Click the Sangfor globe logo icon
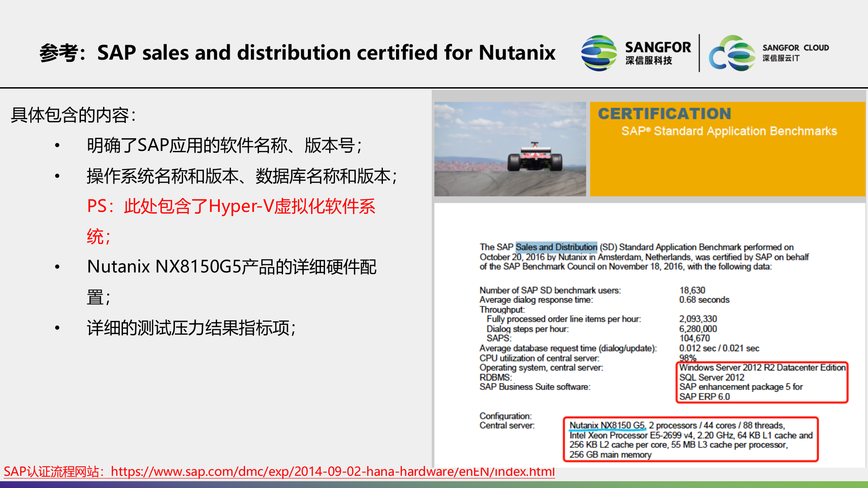Screen dimensions: 868x488 coord(599,53)
